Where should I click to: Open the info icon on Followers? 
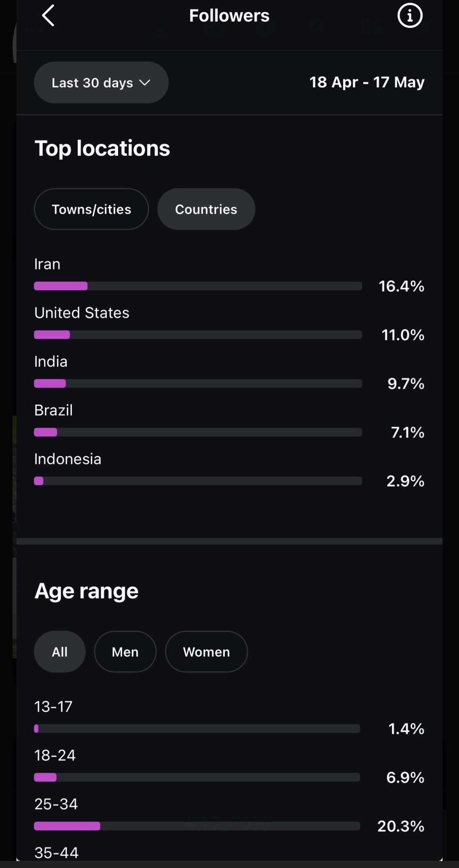(x=410, y=16)
